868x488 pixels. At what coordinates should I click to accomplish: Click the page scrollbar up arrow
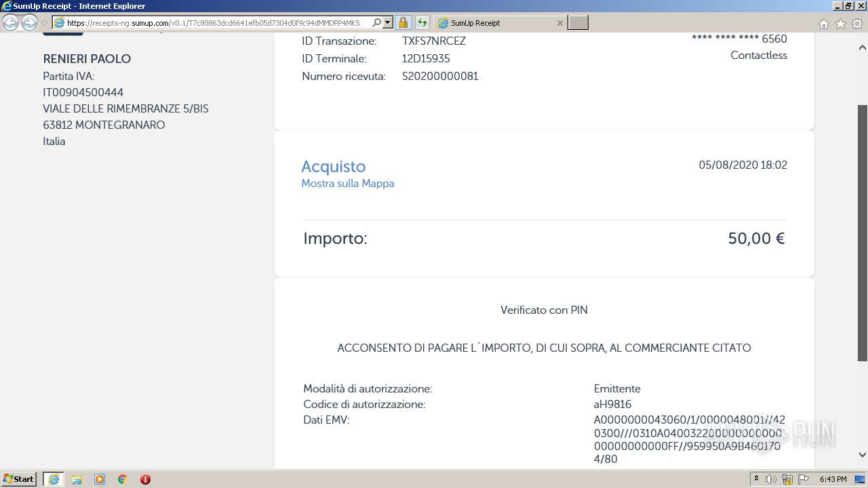click(863, 48)
